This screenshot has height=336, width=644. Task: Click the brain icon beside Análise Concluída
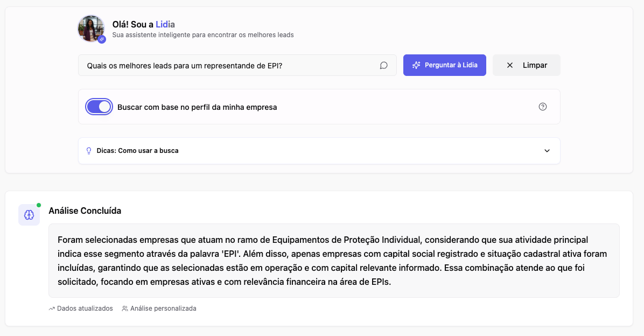29,214
